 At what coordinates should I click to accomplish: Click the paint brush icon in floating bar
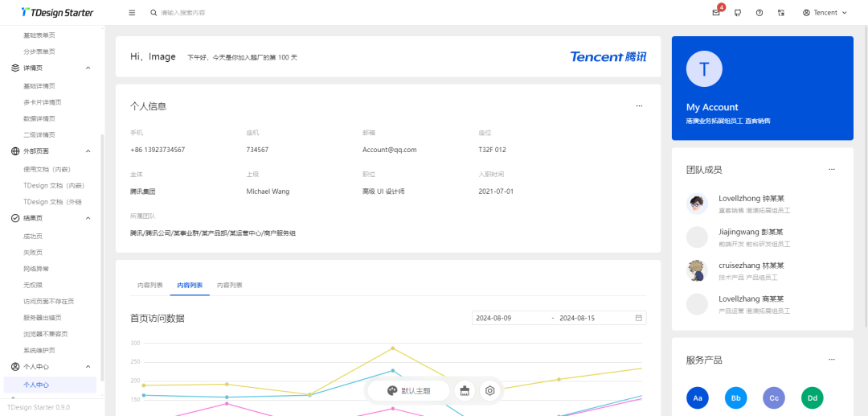(392, 391)
